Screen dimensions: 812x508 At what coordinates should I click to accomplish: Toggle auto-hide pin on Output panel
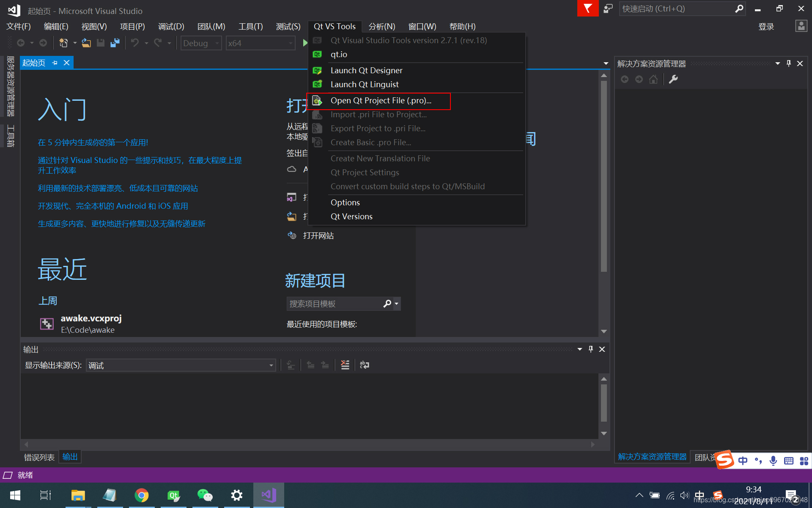[x=591, y=349]
